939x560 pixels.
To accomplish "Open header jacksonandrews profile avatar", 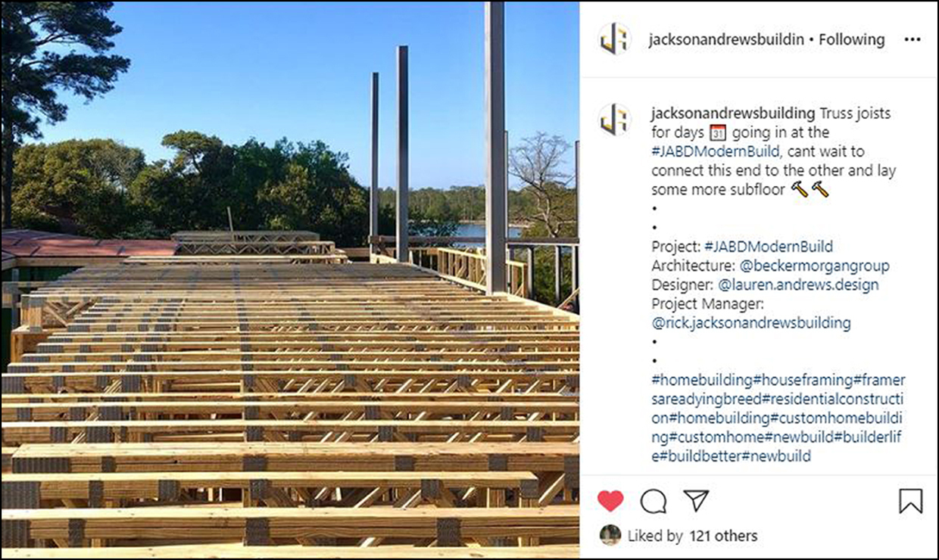I will [615, 39].
